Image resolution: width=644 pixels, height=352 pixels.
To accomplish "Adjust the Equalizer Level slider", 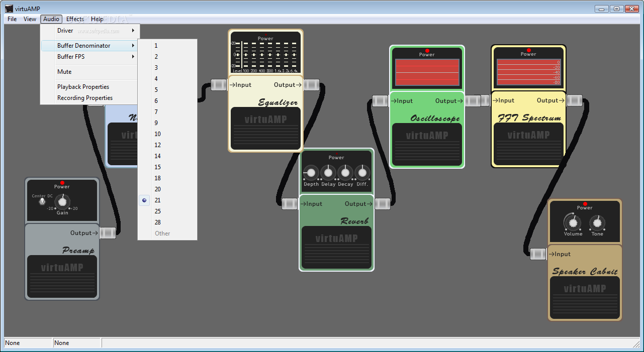I will coord(238,55).
